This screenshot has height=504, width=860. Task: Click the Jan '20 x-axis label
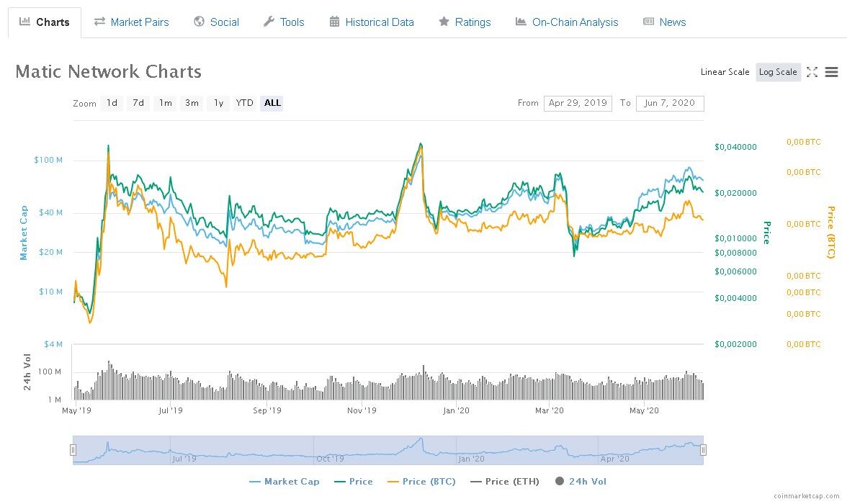pyautogui.click(x=457, y=411)
